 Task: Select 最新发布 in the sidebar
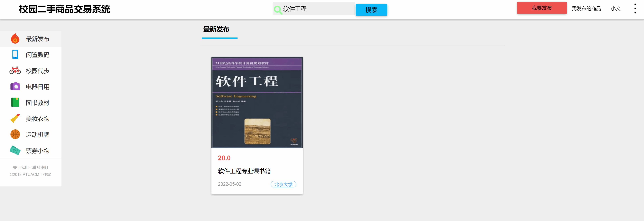click(x=31, y=39)
